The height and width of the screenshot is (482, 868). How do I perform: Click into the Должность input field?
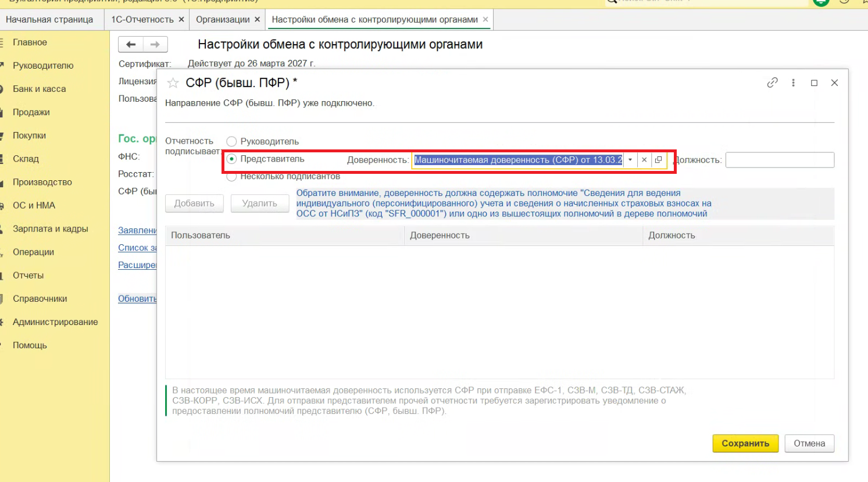pyautogui.click(x=780, y=160)
